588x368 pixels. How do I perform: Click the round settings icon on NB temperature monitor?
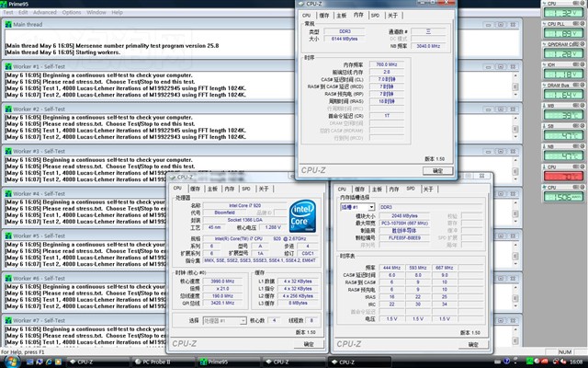(582, 146)
